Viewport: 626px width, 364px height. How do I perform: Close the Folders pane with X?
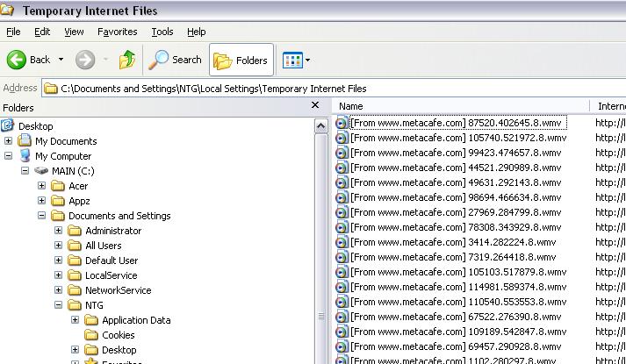click(x=315, y=105)
